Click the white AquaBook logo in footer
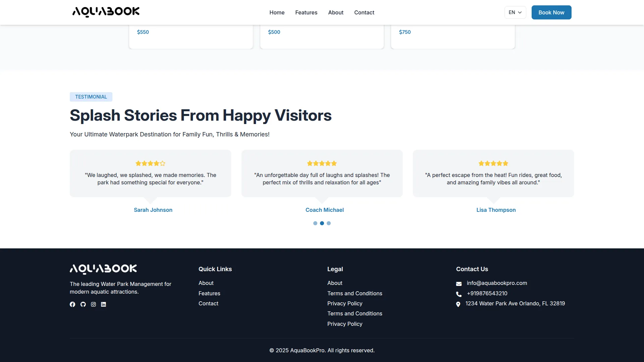644x362 pixels. (103, 269)
